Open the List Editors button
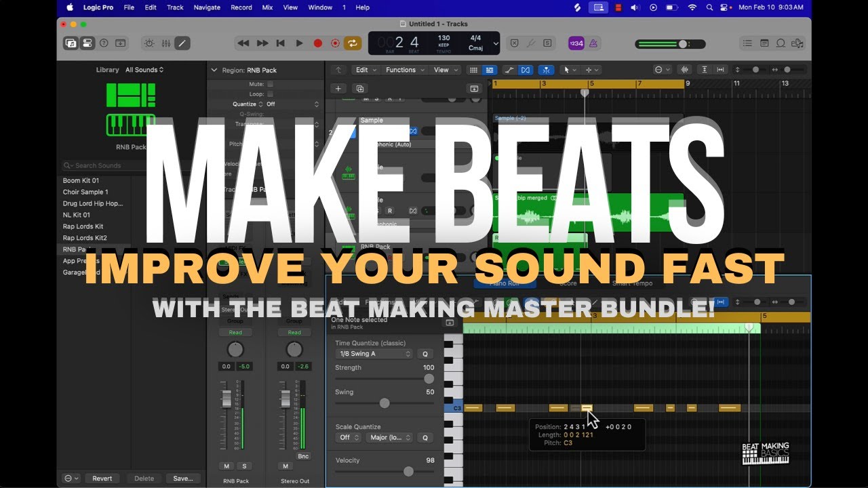Viewport: 868px width, 488px height. (x=747, y=43)
